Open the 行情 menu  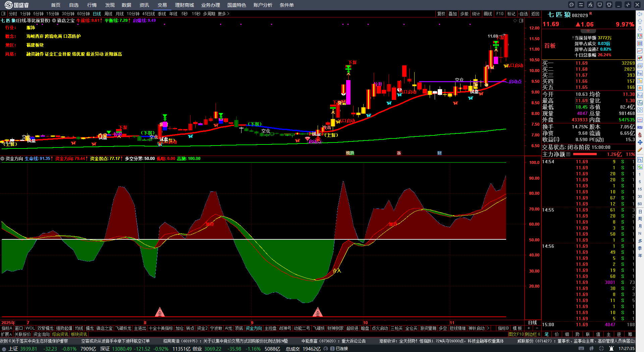[x=92, y=5]
